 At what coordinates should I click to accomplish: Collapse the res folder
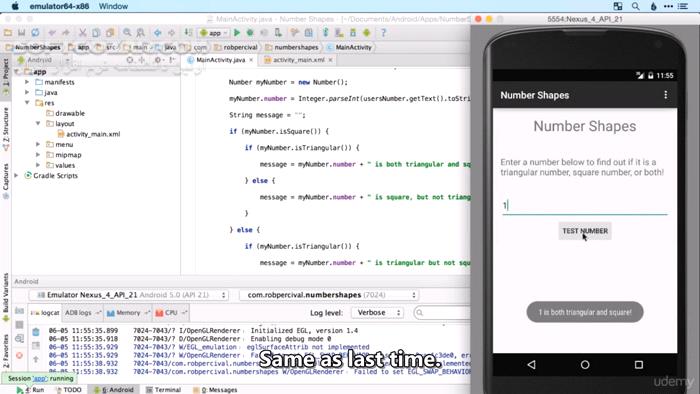click(x=27, y=103)
